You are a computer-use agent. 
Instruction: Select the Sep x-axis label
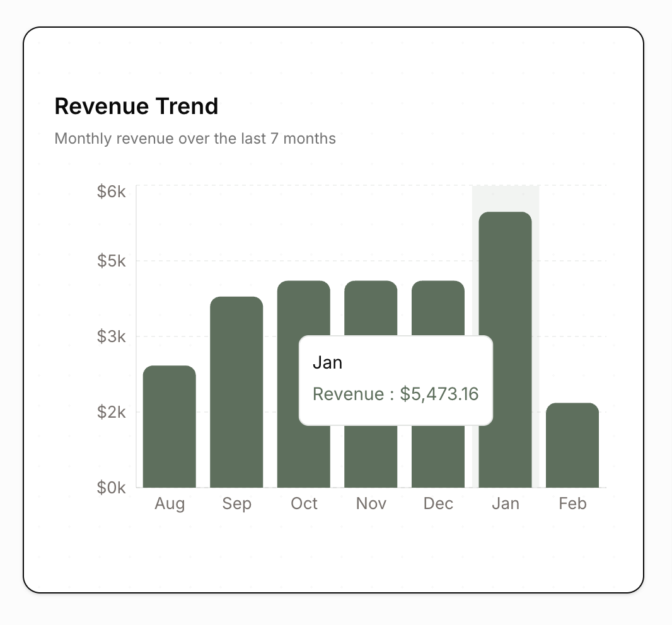click(236, 504)
